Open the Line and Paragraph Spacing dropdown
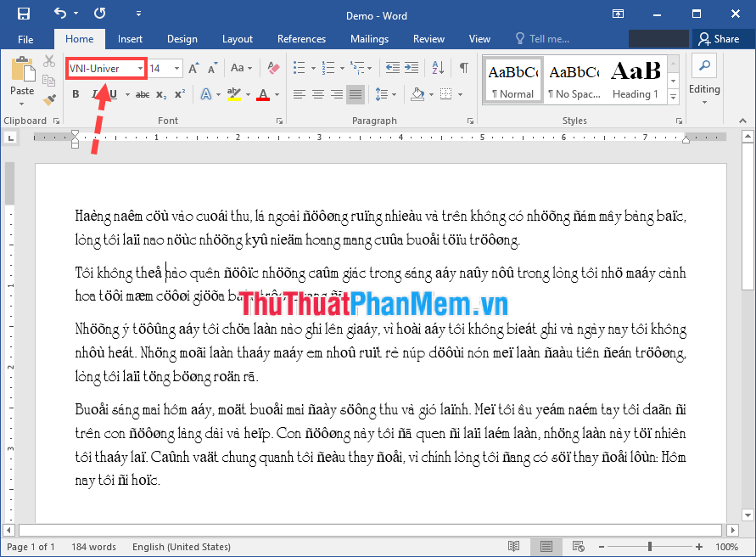This screenshot has width=756, height=557. pos(384,93)
